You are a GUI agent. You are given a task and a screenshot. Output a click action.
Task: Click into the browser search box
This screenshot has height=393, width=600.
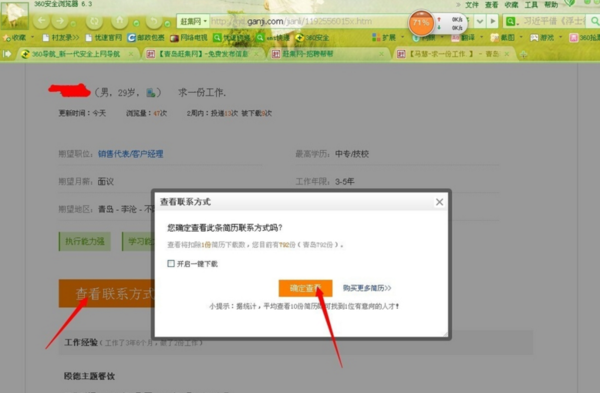[x=555, y=21]
